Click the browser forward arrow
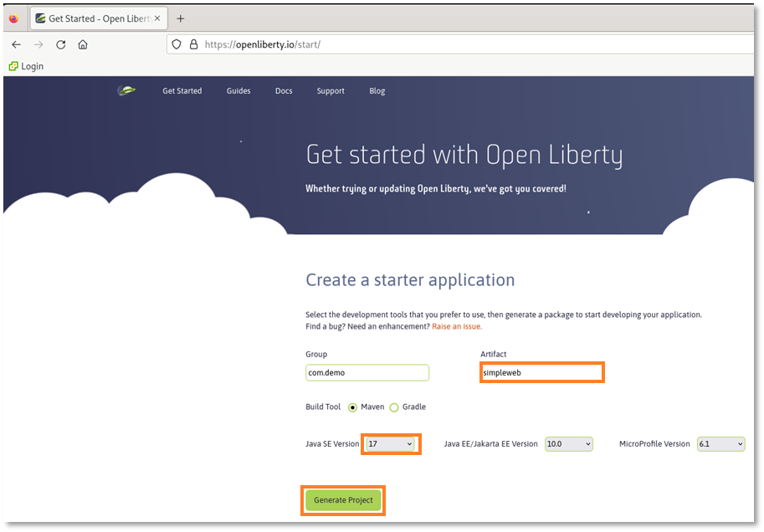This screenshot has width=764, height=532. (x=37, y=44)
